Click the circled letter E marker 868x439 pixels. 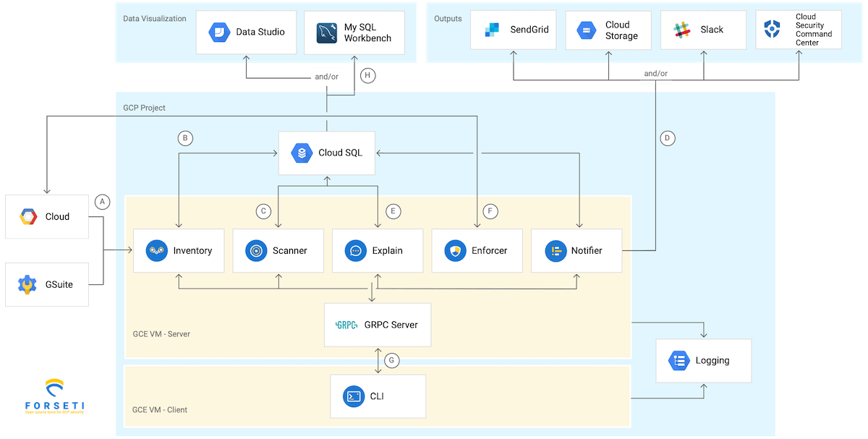click(x=393, y=211)
